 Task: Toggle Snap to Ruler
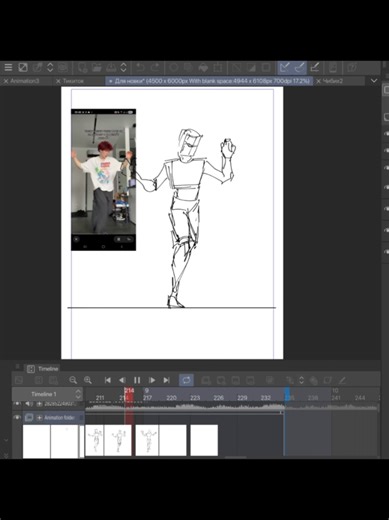[284, 68]
